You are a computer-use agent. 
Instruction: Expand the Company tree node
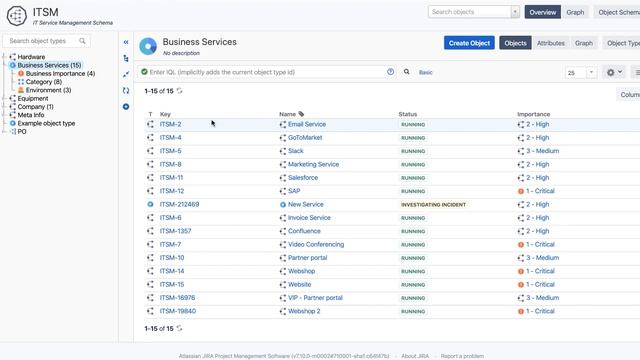(4, 107)
